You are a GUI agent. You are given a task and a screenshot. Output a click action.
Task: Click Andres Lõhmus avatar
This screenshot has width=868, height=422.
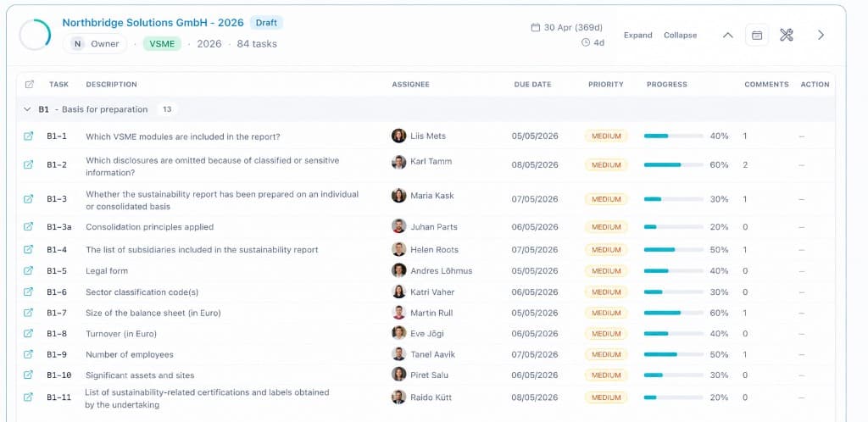398,270
